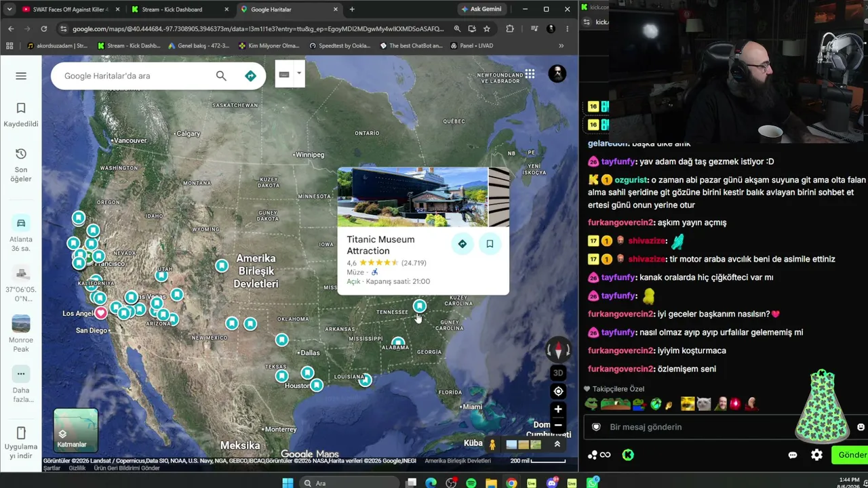Click the 200 mil map scale bar
The image size is (868, 488).
538,461
